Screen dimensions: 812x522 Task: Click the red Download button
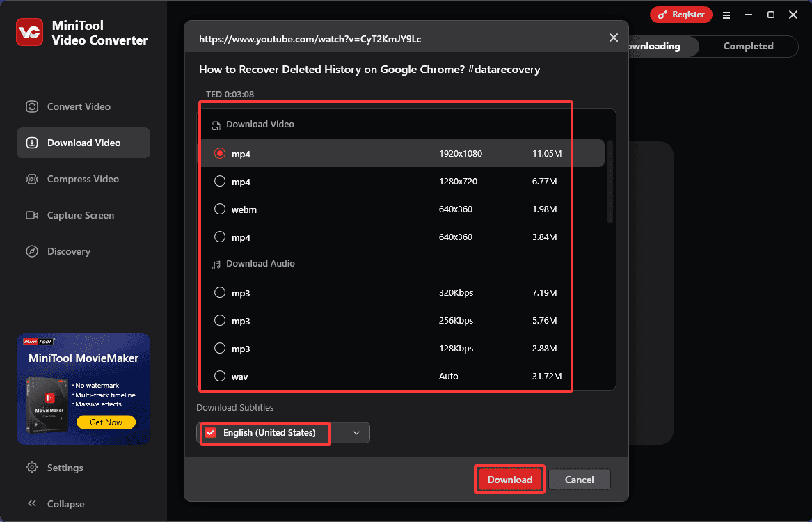pyautogui.click(x=509, y=480)
